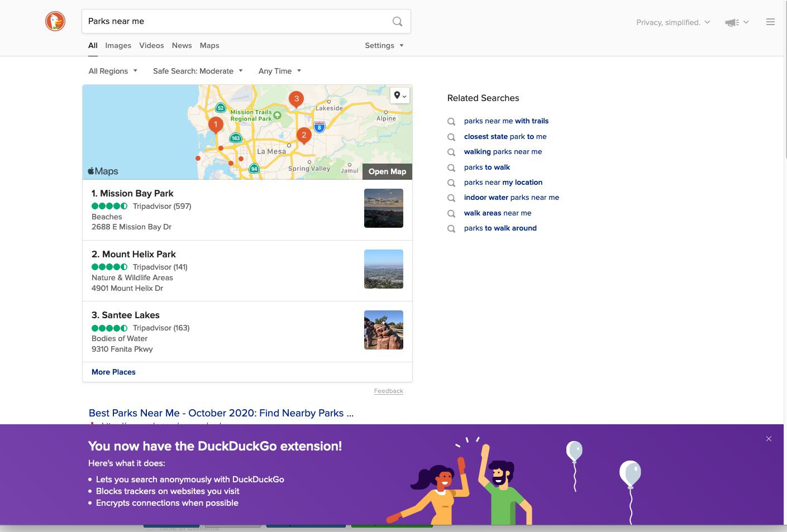
Task: Switch to the News tab
Action: (182, 46)
